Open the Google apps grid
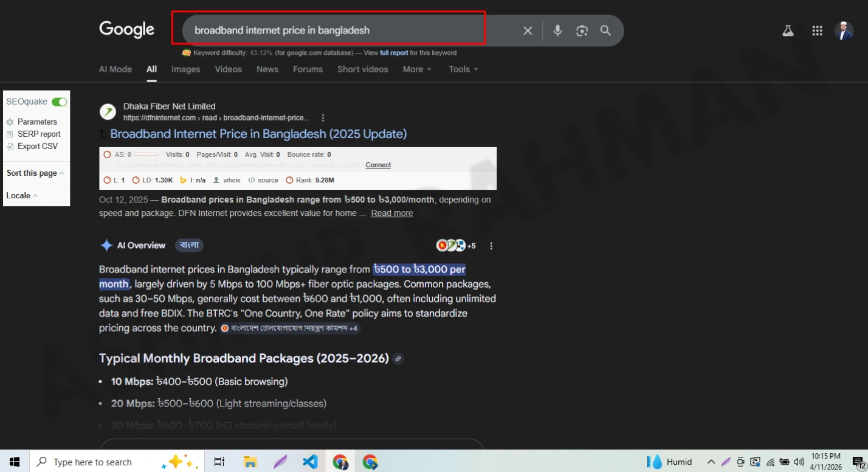Image resolution: width=868 pixels, height=472 pixels. pos(818,30)
